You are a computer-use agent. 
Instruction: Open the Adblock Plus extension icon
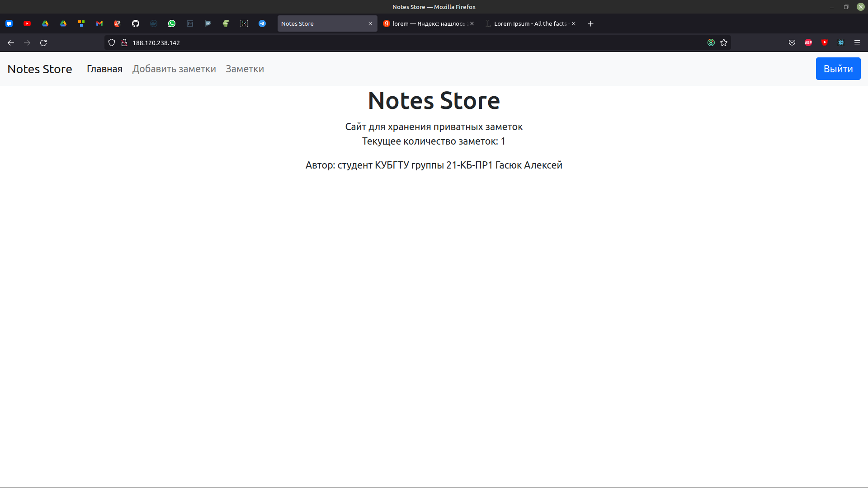coord(808,42)
